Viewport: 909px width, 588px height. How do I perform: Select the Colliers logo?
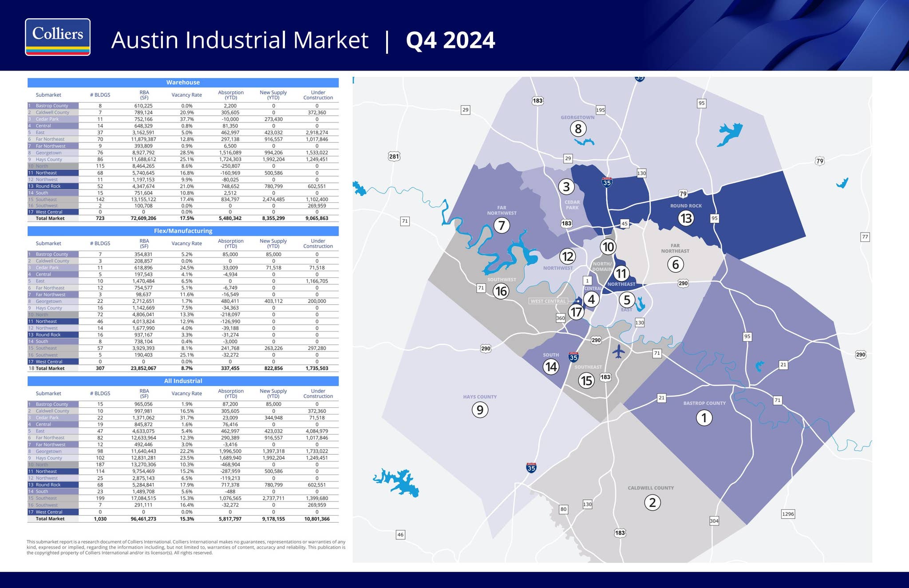pyautogui.click(x=58, y=37)
